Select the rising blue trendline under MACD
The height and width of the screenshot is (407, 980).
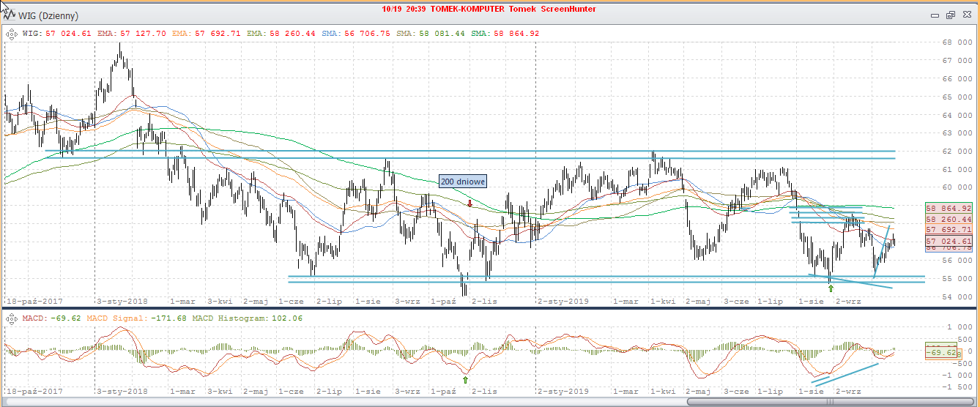(x=845, y=373)
